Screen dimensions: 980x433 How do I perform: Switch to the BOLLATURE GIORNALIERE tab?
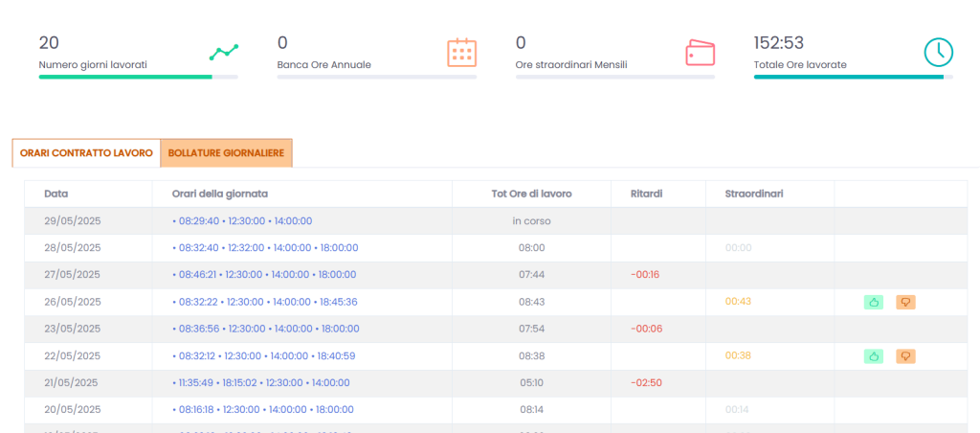[x=226, y=153]
